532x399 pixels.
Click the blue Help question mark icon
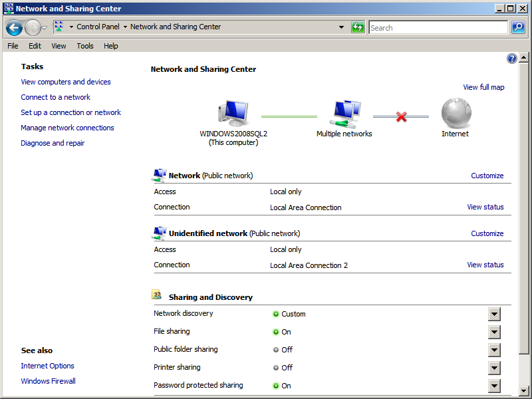[511, 59]
